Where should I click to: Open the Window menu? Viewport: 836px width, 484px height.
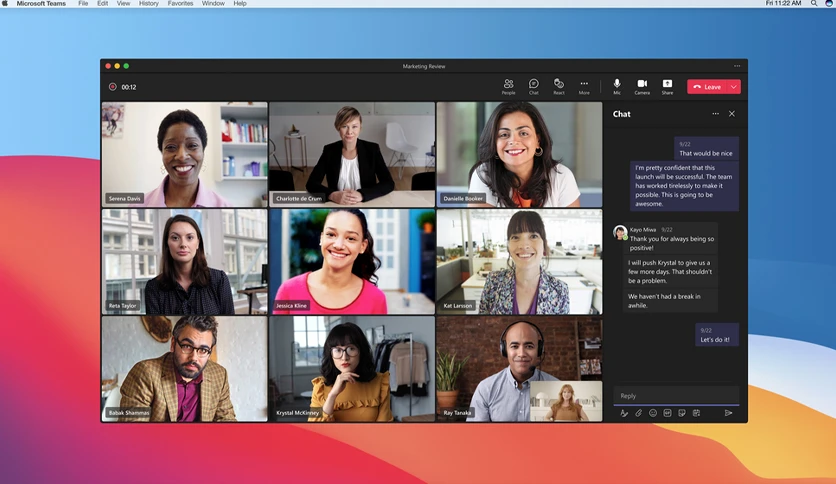click(x=213, y=3)
